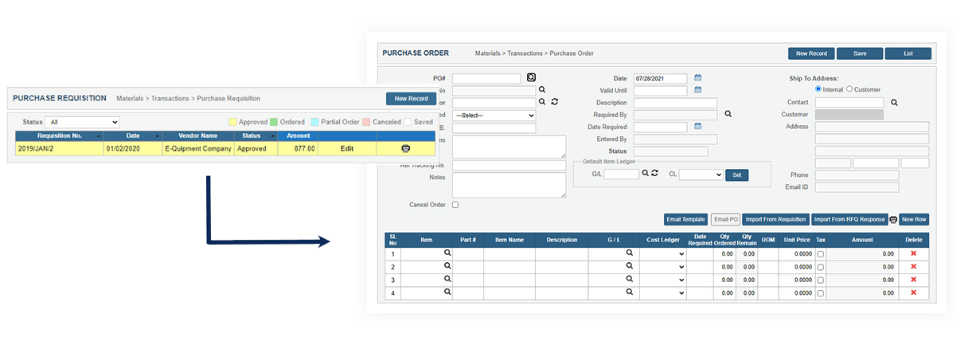
Task: Click the Item search icon in row 2
Action: (x=447, y=266)
